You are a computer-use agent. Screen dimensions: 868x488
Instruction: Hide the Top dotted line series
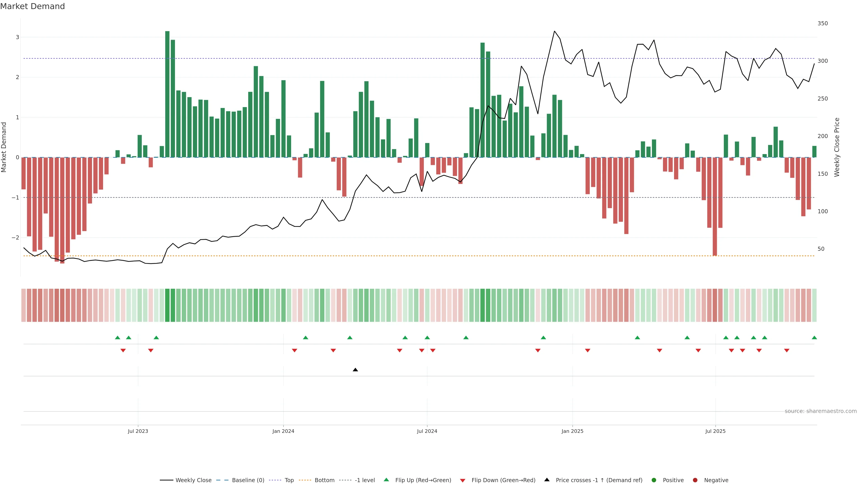click(289, 480)
